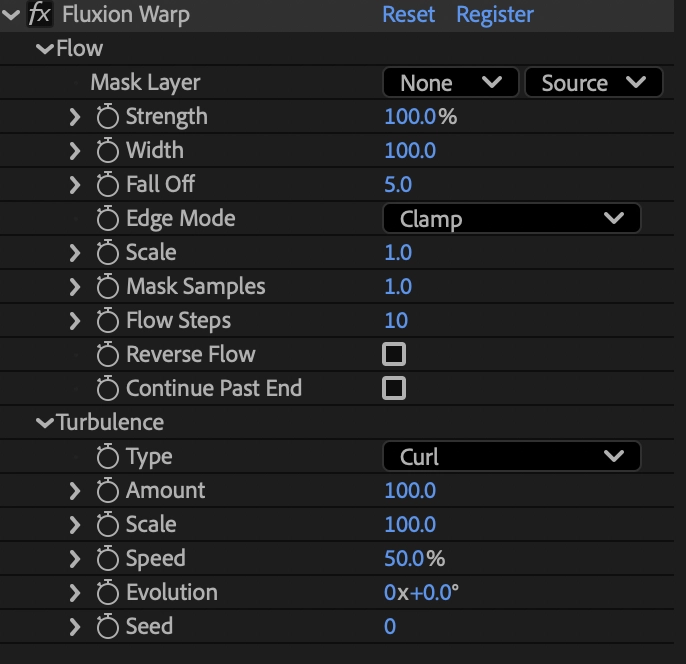The image size is (686, 664).
Task: Click the Fall Off stopwatch icon
Action: coord(108,185)
